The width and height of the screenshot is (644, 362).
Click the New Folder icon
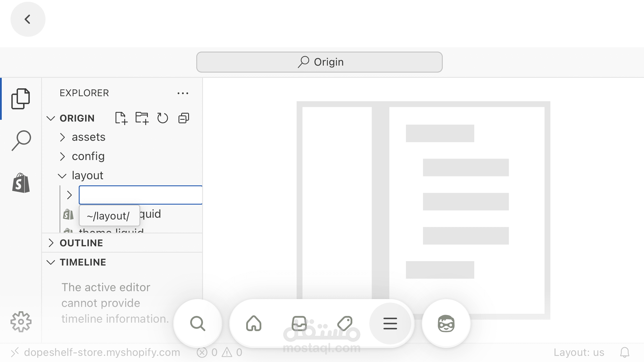[x=142, y=118]
